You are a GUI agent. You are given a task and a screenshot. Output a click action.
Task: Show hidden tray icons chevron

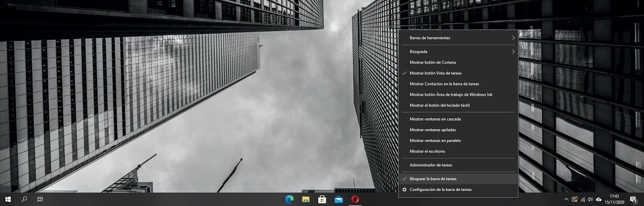pyautogui.click(x=567, y=200)
